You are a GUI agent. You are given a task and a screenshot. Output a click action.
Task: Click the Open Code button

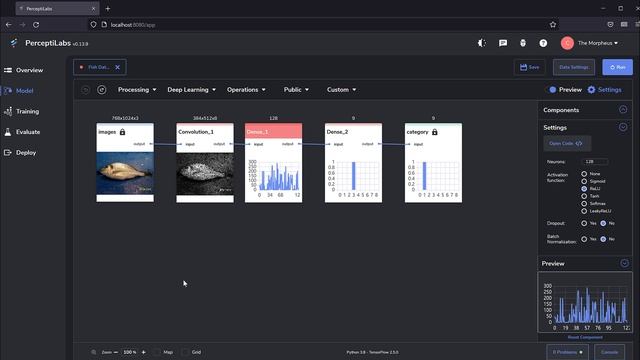(x=567, y=143)
